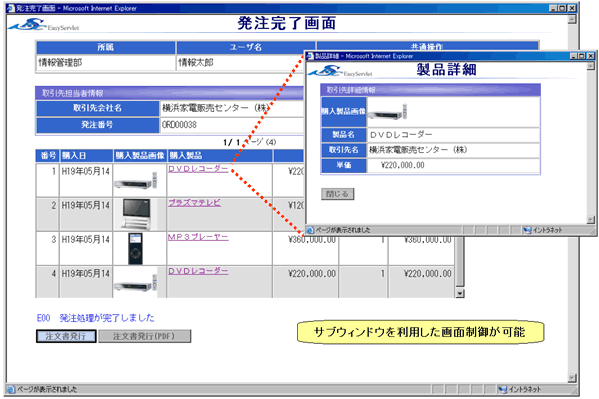The width and height of the screenshot is (599, 399).
Task: Click the DVD recorder thumbnail in row 4
Action: [136, 283]
